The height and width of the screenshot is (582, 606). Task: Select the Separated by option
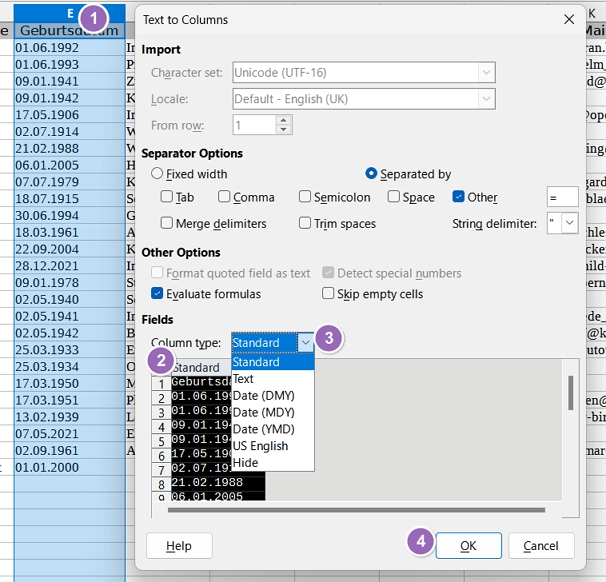click(372, 173)
